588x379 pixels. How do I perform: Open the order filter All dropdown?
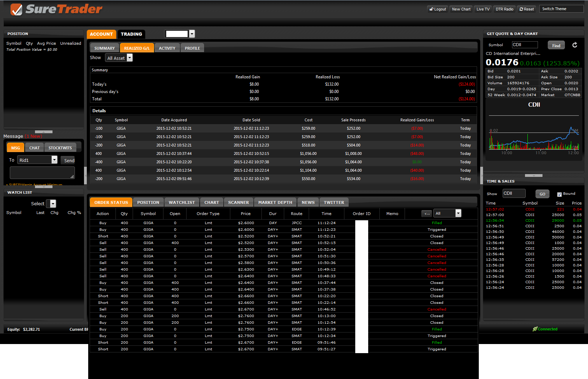458,213
